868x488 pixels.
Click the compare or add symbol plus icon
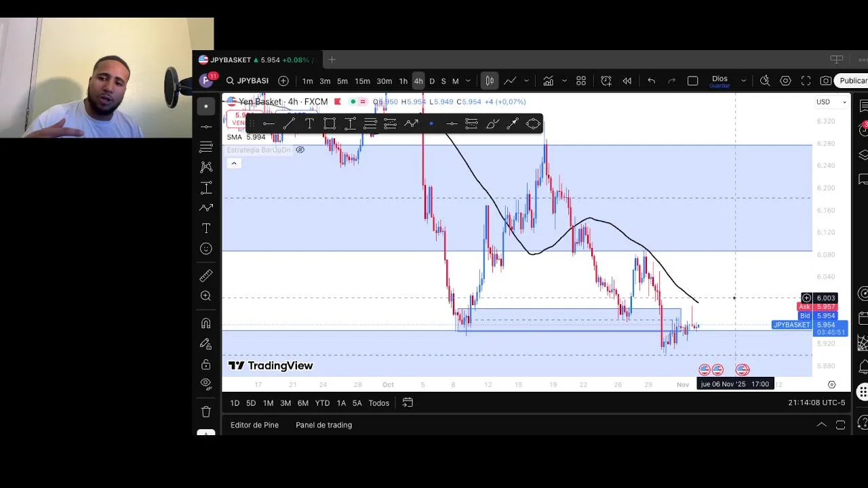[x=283, y=81]
